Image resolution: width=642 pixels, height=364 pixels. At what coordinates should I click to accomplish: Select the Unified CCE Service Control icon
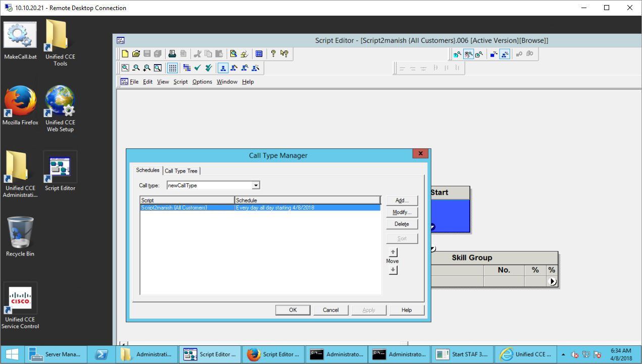[20, 306]
